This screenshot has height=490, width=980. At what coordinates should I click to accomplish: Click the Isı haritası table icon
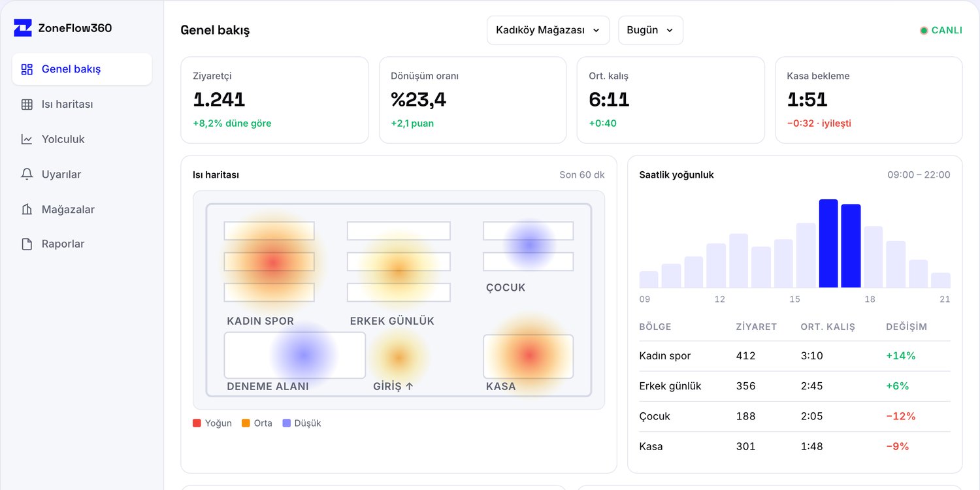27,105
